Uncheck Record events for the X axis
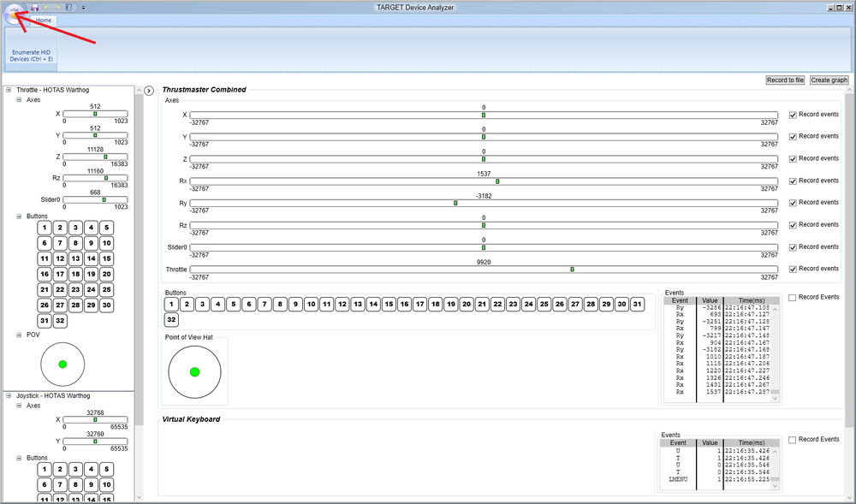The image size is (856, 504). pos(794,114)
